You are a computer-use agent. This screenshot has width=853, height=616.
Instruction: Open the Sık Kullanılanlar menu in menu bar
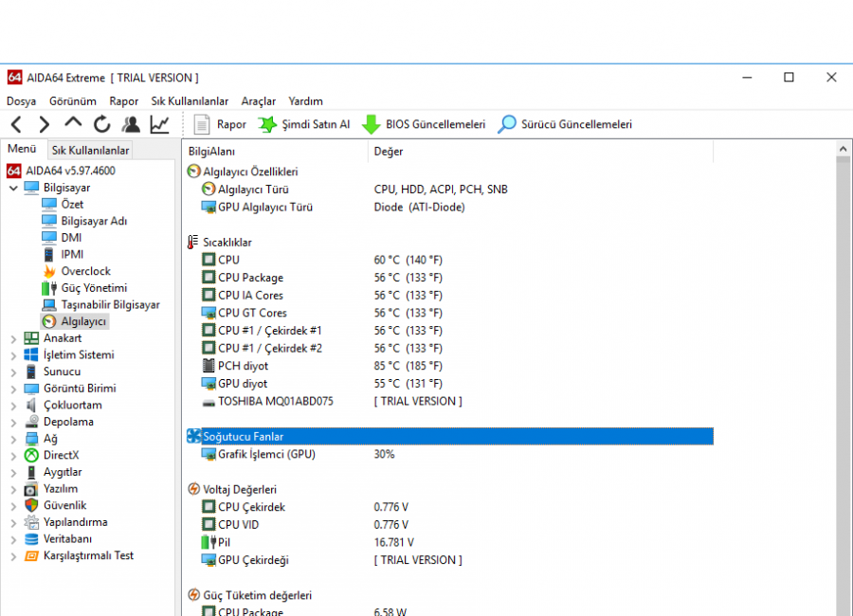click(x=190, y=101)
